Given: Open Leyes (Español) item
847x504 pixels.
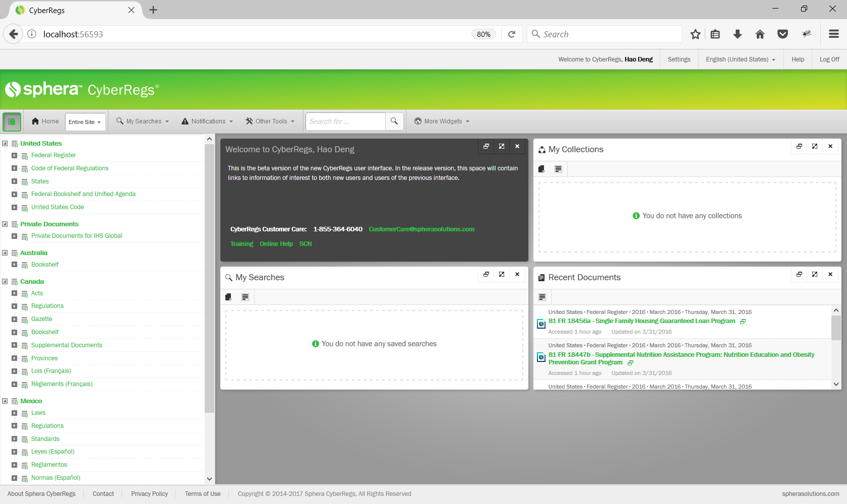Looking at the screenshot, I should click(52, 452).
